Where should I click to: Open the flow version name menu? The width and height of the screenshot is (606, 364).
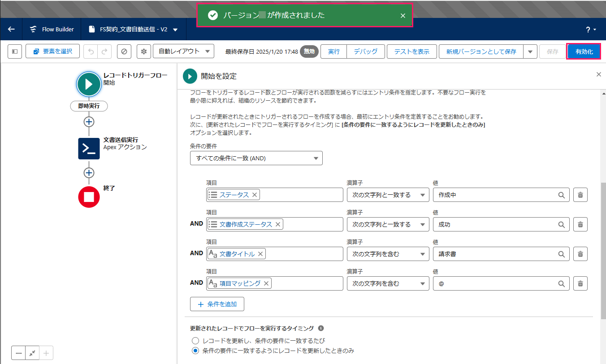[175, 30]
